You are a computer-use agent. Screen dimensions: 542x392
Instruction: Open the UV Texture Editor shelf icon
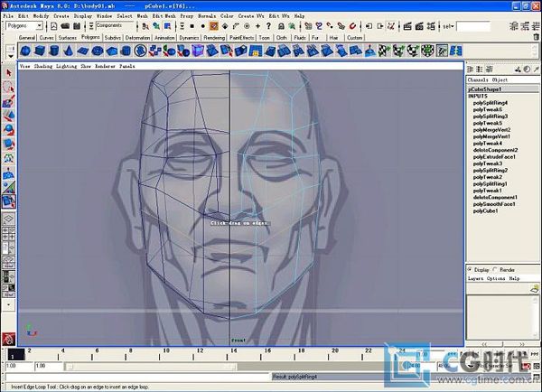tap(442, 51)
